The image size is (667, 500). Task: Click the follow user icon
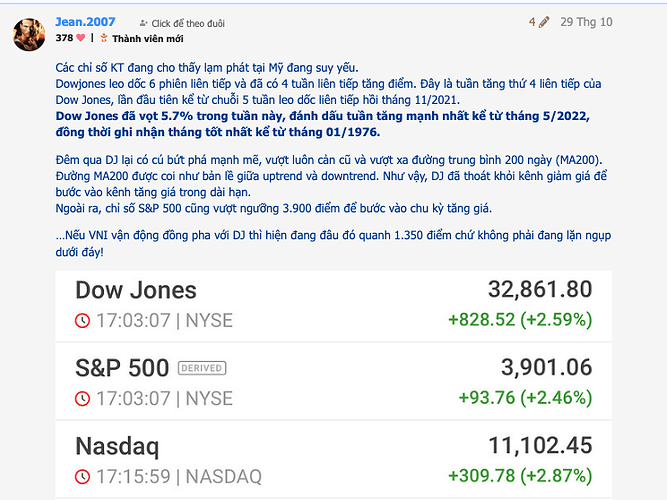(143, 22)
